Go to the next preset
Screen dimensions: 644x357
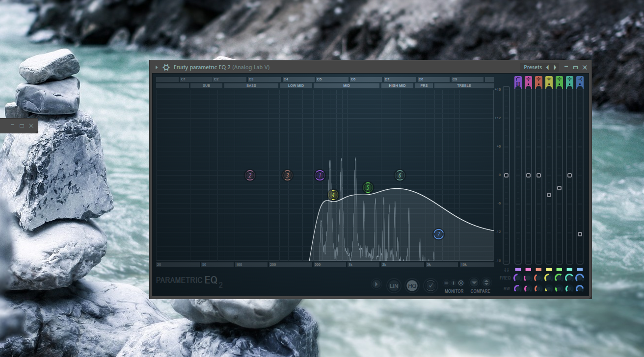[x=555, y=67]
